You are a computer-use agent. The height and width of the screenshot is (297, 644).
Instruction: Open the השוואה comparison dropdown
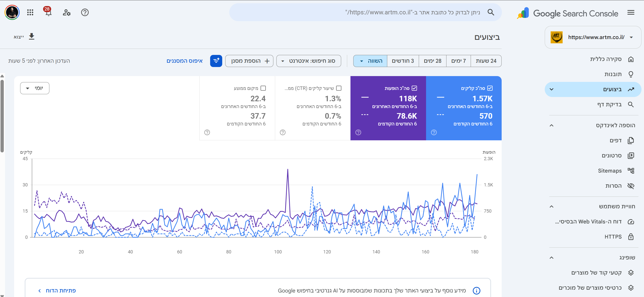[x=370, y=61]
